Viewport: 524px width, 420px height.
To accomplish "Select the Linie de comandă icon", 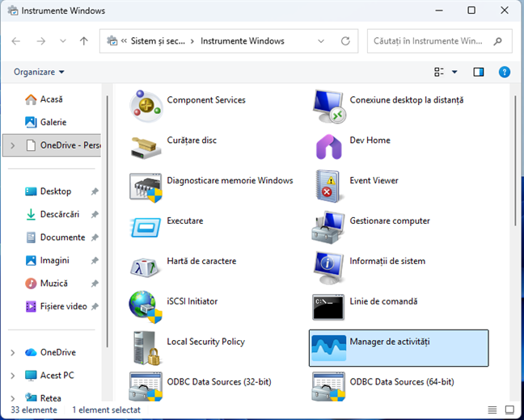I will point(328,307).
